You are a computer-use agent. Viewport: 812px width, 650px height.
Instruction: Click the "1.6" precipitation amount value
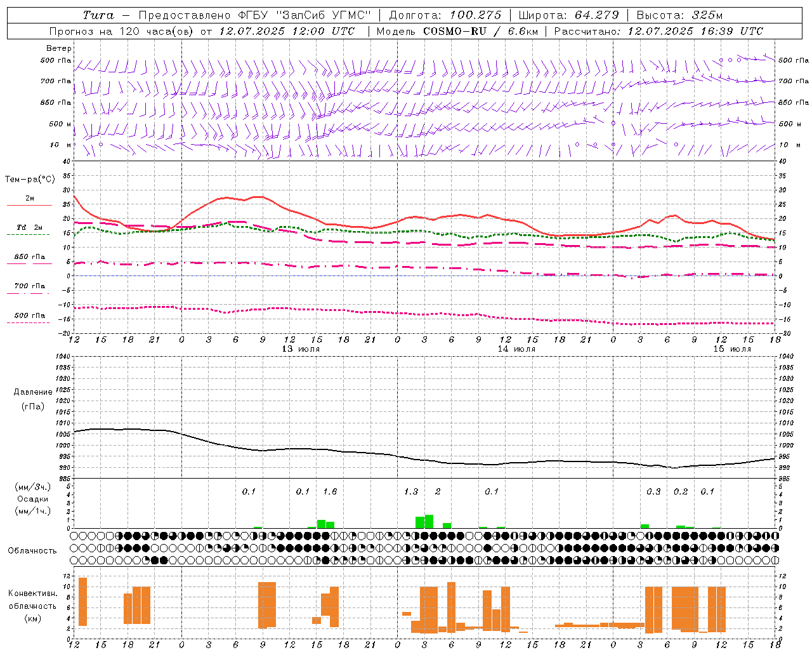click(x=330, y=492)
